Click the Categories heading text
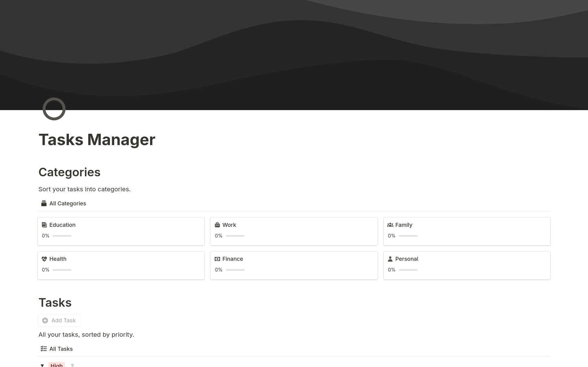 70,172
